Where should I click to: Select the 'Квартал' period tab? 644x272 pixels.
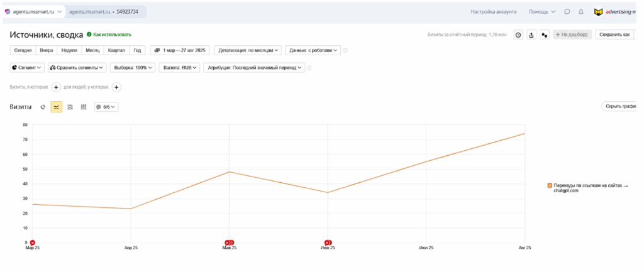click(x=116, y=50)
